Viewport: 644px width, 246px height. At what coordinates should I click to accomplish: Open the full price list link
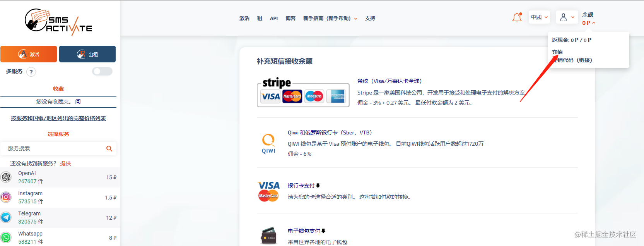click(x=58, y=118)
